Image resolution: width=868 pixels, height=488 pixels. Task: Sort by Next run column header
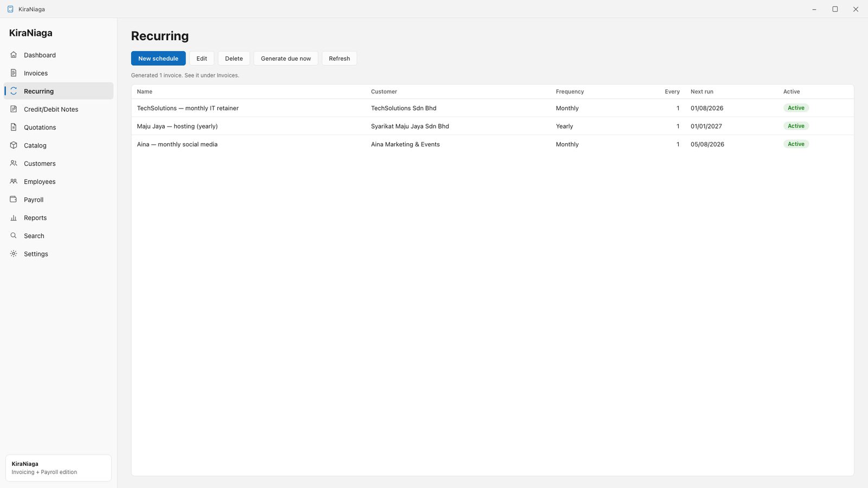[x=702, y=92]
